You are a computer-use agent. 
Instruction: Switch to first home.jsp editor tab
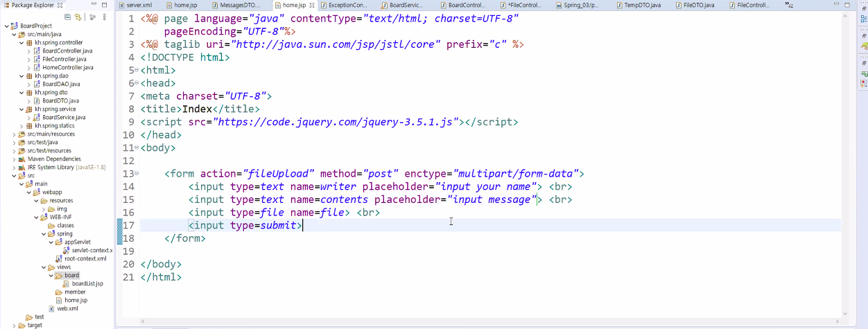point(182,5)
